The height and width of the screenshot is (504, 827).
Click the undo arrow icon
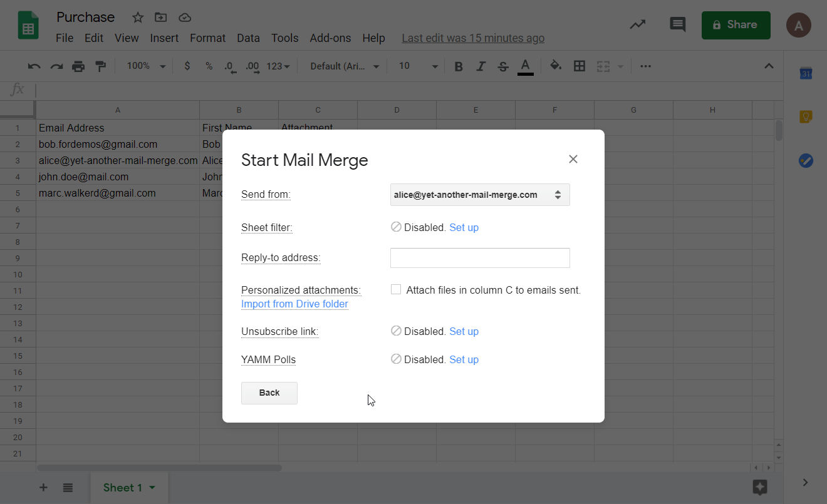tap(34, 66)
